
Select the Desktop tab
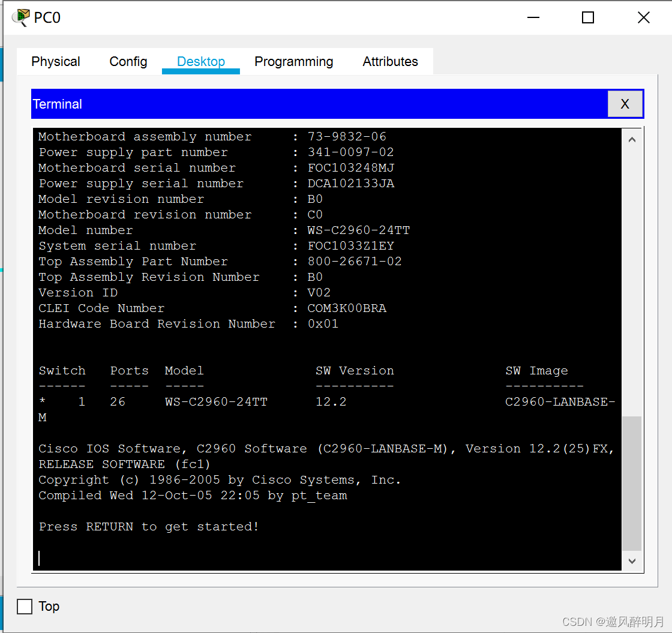coord(200,61)
